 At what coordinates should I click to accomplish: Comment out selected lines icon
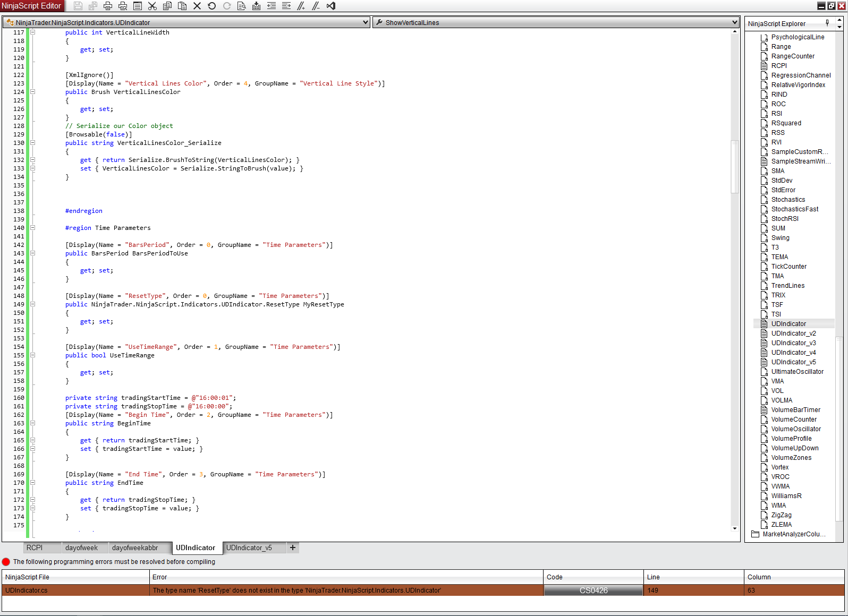point(301,6)
